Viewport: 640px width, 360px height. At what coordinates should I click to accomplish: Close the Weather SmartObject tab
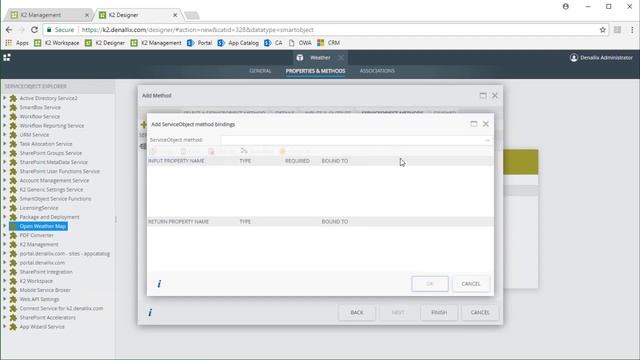click(341, 58)
